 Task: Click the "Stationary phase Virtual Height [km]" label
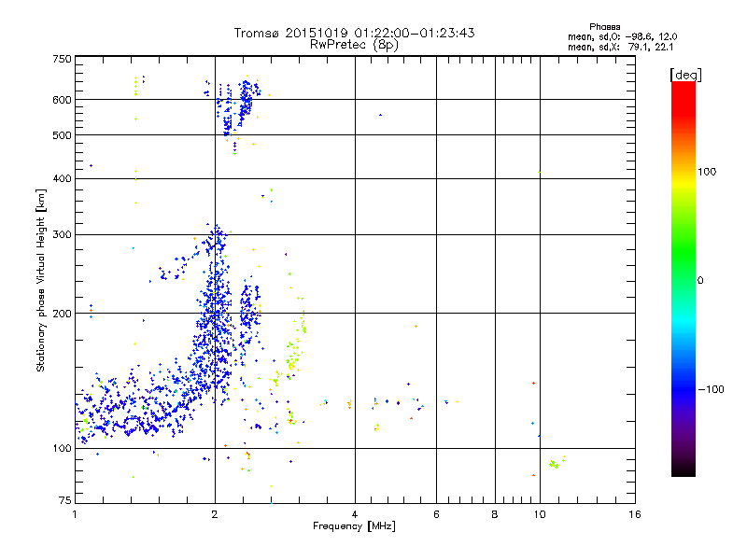[40, 280]
